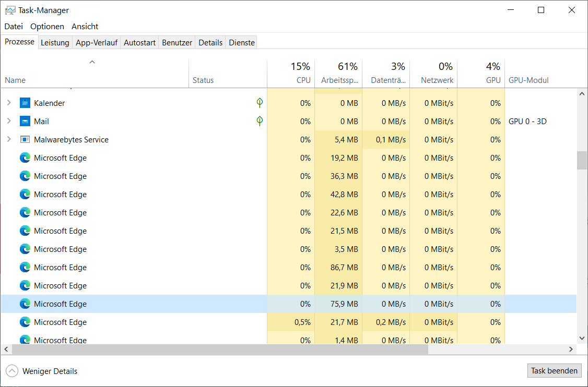Screen dimensions: 588x387
Task: Click the Malwarebytes Service icon
Action: tap(25, 139)
